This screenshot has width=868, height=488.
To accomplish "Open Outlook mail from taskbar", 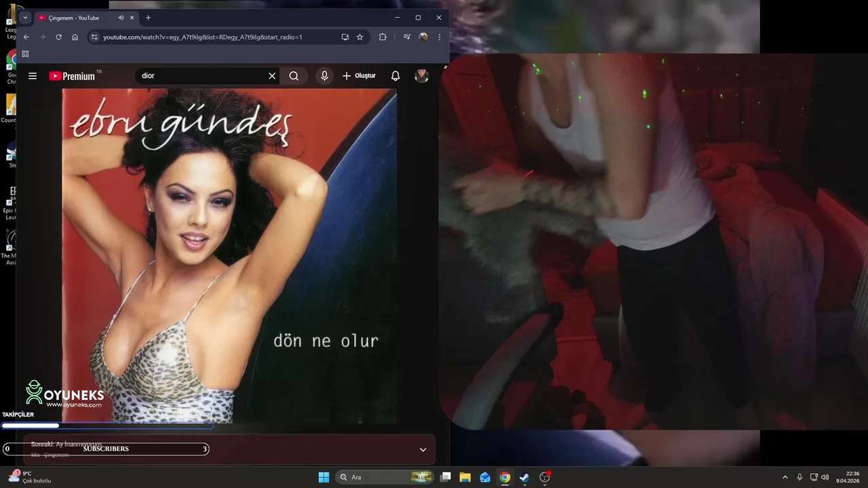I will click(x=485, y=477).
